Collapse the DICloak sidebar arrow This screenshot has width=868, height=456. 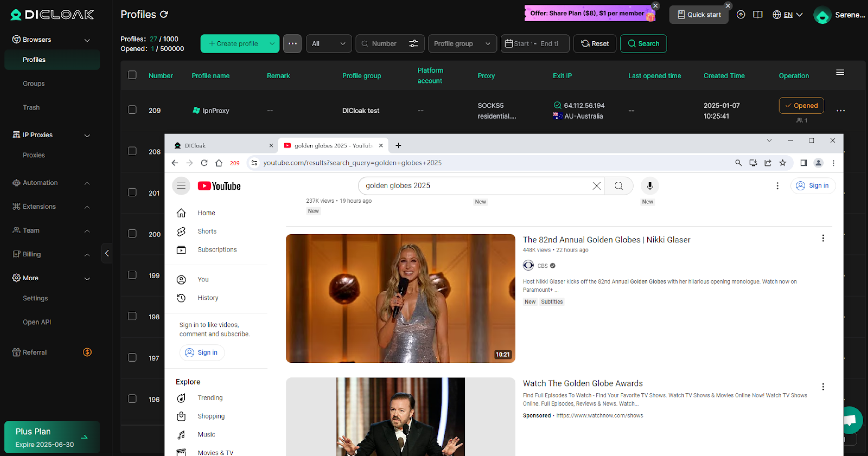(107, 253)
